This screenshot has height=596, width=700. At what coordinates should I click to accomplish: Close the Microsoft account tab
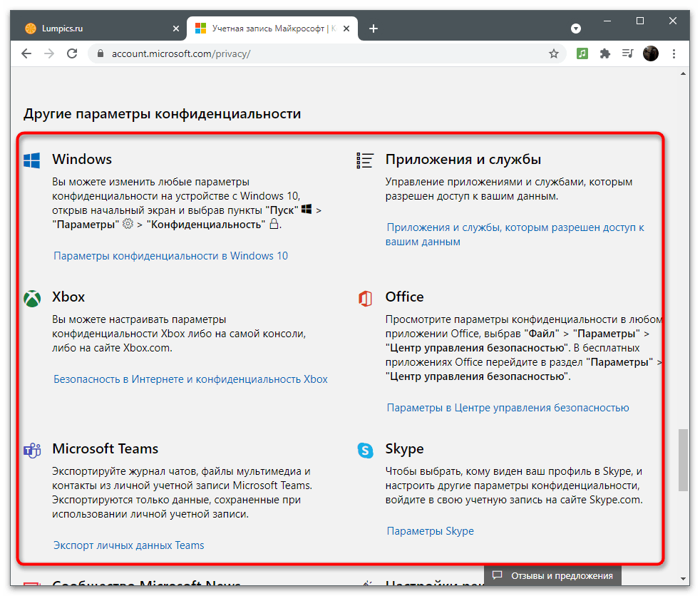click(x=346, y=29)
